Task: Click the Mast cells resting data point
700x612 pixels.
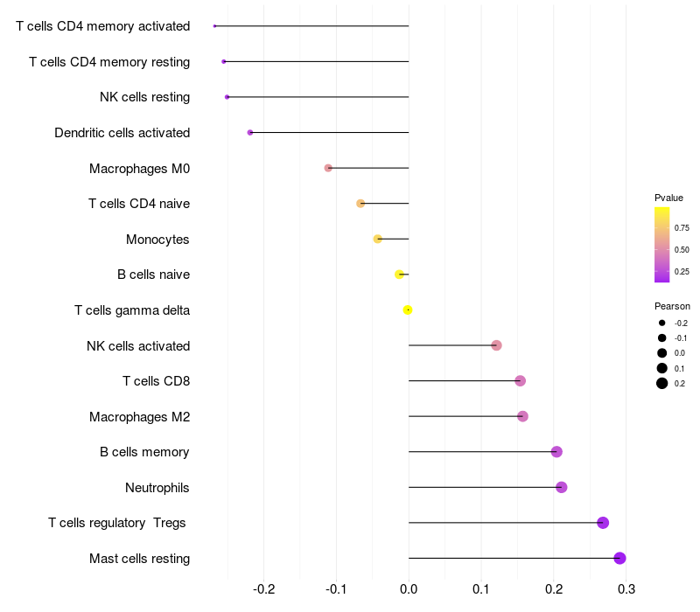Action: point(619,558)
